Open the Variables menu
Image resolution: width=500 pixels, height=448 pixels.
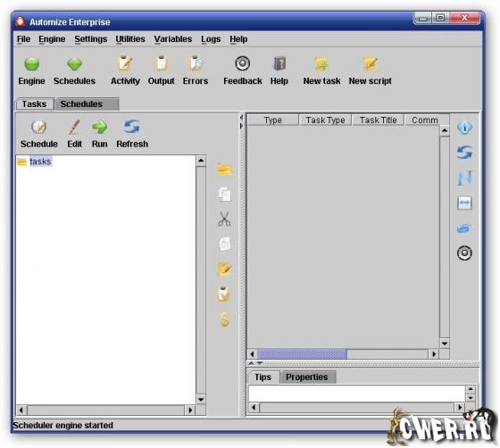[x=173, y=39]
